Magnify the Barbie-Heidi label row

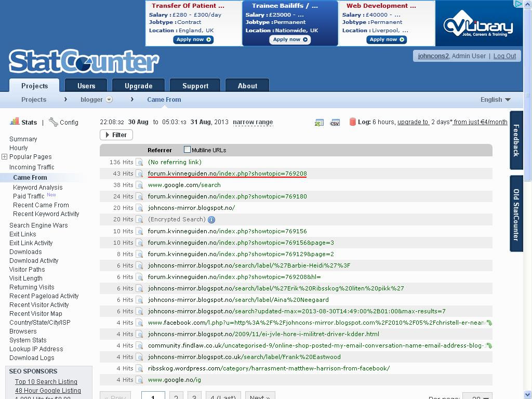(x=139, y=265)
